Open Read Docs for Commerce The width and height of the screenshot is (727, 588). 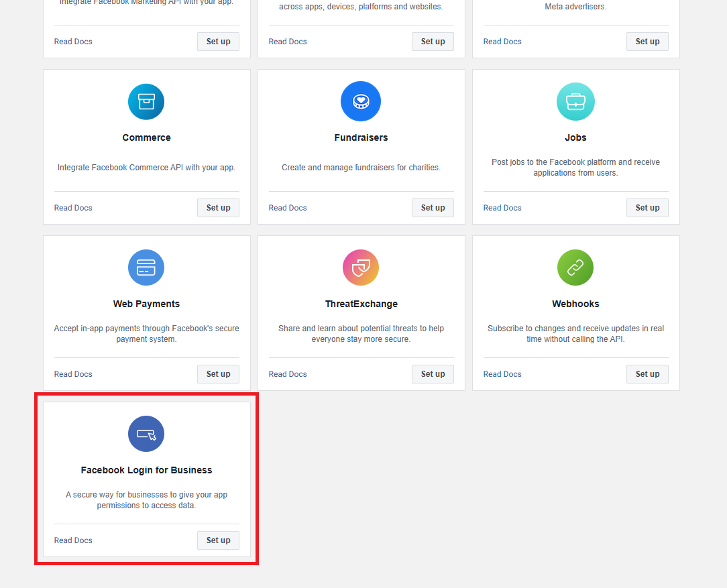pyautogui.click(x=73, y=208)
